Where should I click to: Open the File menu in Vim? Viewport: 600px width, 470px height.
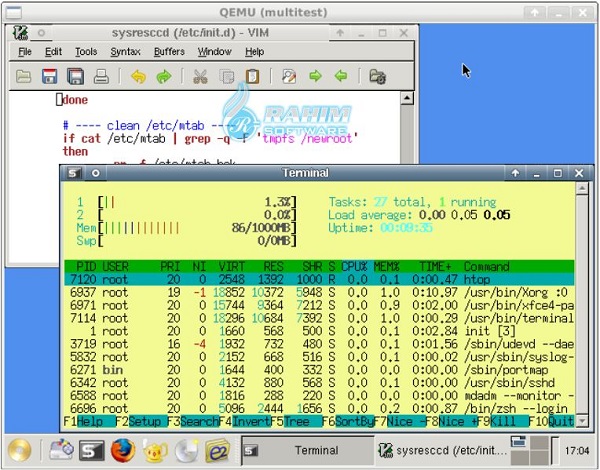pyautogui.click(x=25, y=51)
